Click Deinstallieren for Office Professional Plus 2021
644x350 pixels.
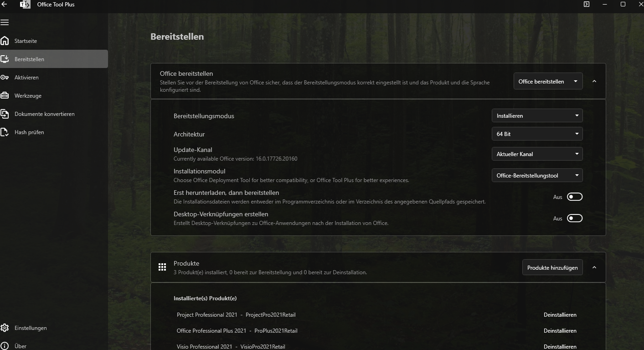pos(560,331)
